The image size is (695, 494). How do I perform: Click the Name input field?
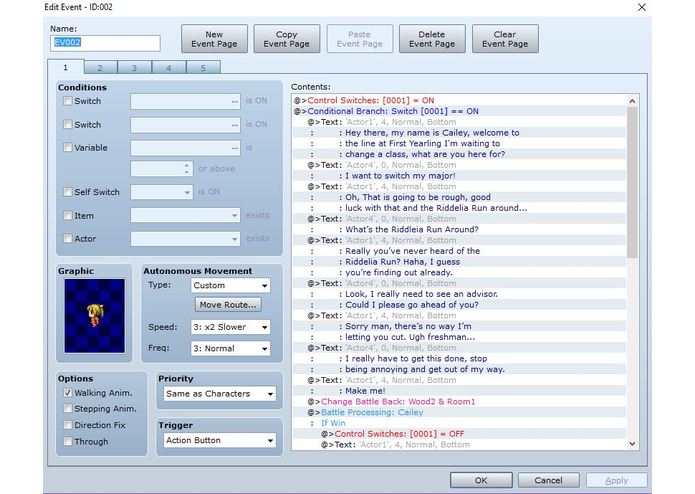[x=105, y=43]
